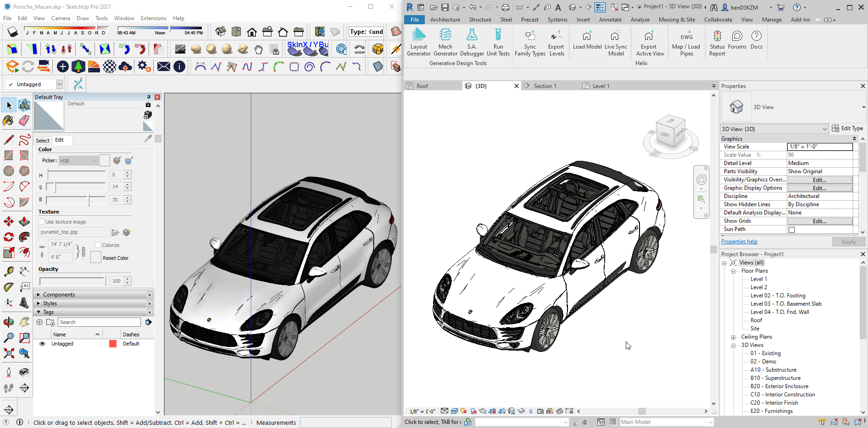Click the Revit Save icon
The image size is (868, 428).
[x=445, y=7]
